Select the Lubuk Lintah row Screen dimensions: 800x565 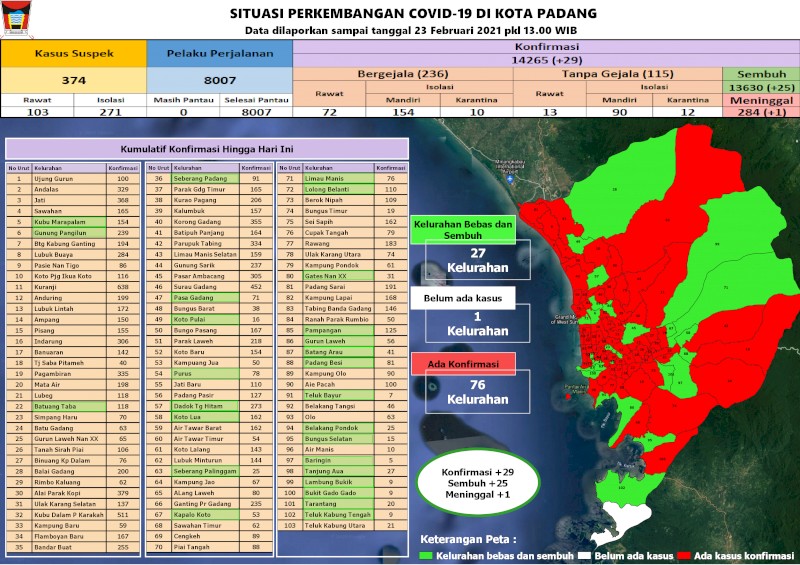73,309
